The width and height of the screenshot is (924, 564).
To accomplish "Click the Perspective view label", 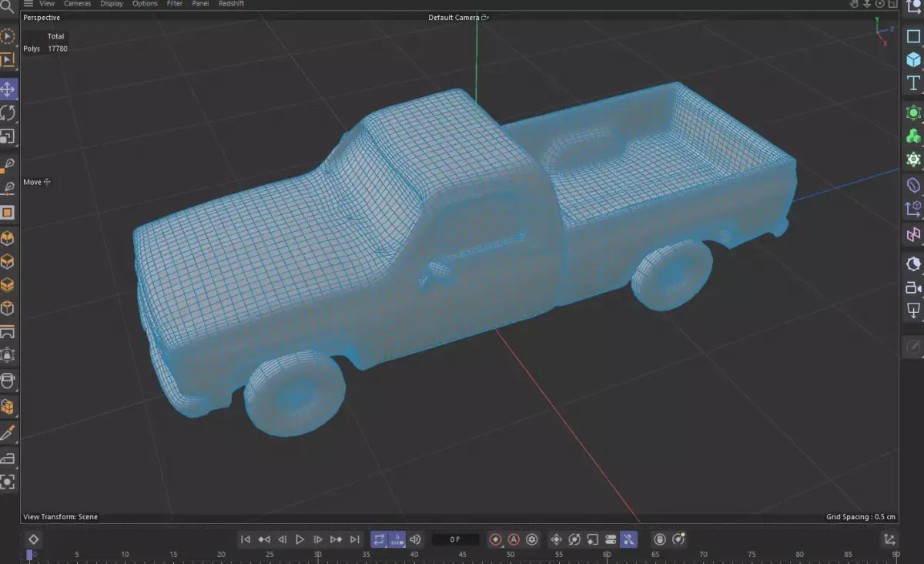I will [x=42, y=17].
